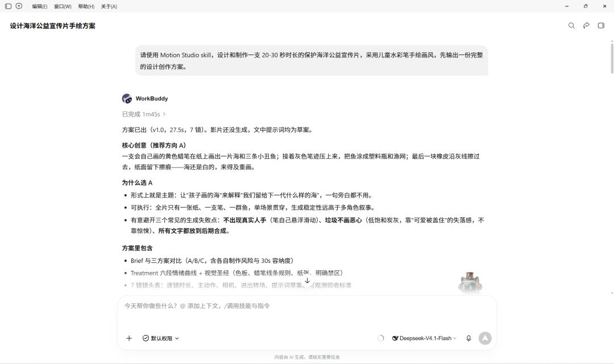Minimize the WorkBuddy window
The image size is (614, 364).
tap(567, 6)
